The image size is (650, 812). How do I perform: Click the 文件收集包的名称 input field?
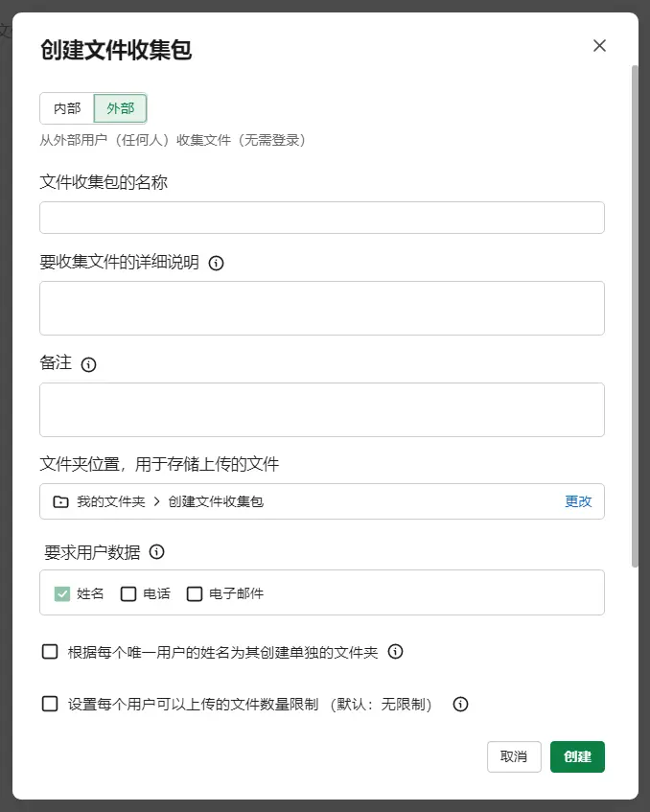point(321,218)
